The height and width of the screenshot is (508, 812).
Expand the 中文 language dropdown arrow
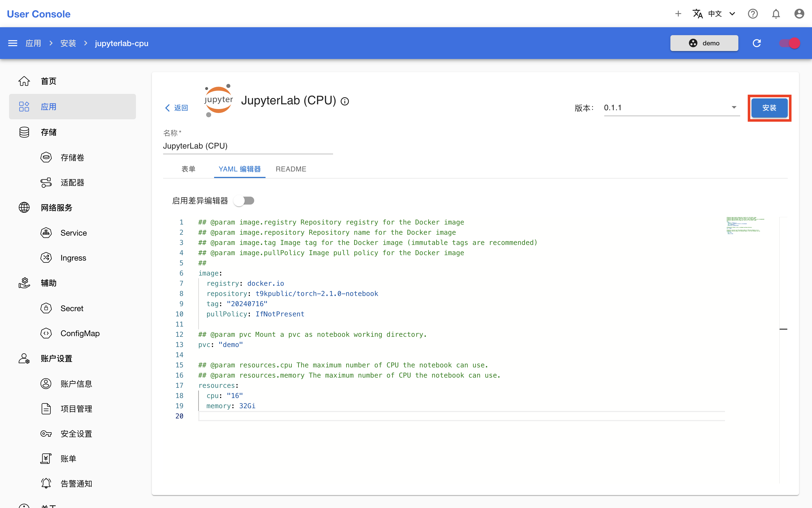pyautogui.click(x=732, y=14)
